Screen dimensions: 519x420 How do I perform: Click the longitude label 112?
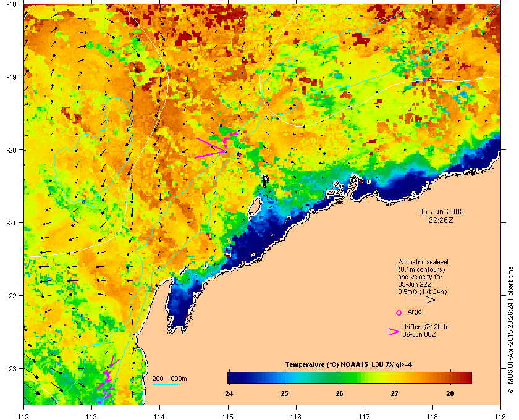click(x=24, y=416)
